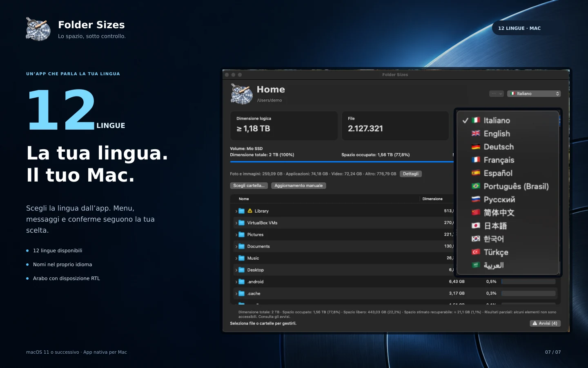Choose Türkçe language entry
The width and height of the screenshot is (588, 368).
(508, 252)
